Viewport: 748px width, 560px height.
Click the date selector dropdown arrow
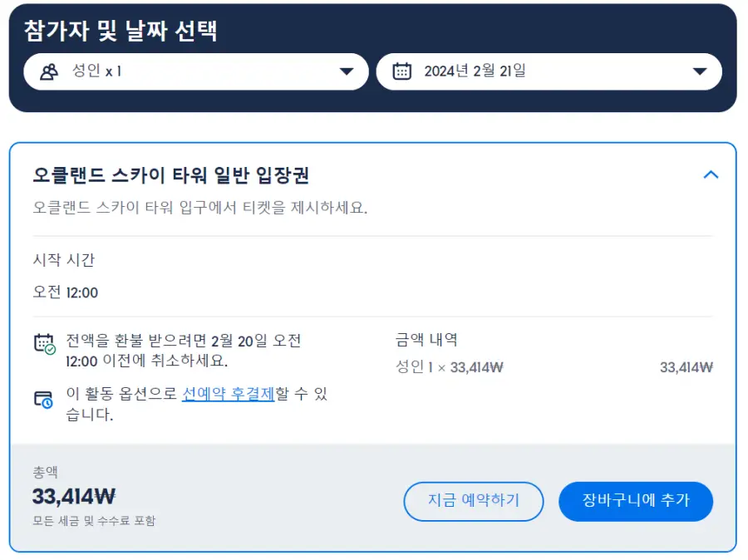click(x=699, y=71)
